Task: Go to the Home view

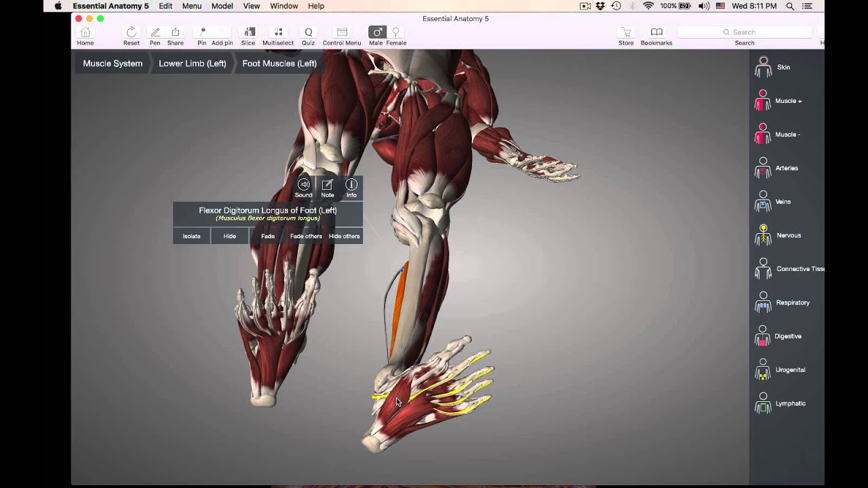Action: point(85,36)
